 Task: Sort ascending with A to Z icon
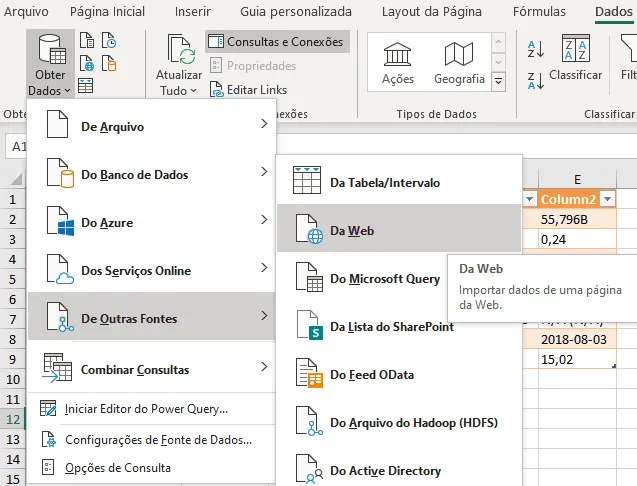click(535, 49)
